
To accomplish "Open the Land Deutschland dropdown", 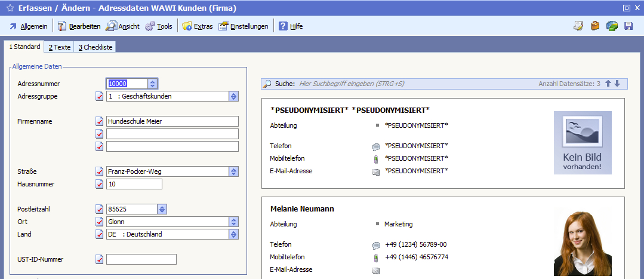I will 233,234.
